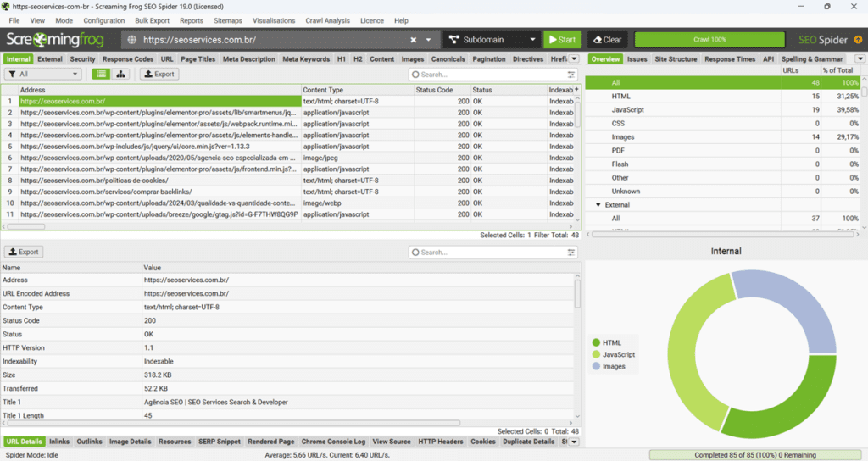Switch to the Issues tab

point(637,59)
